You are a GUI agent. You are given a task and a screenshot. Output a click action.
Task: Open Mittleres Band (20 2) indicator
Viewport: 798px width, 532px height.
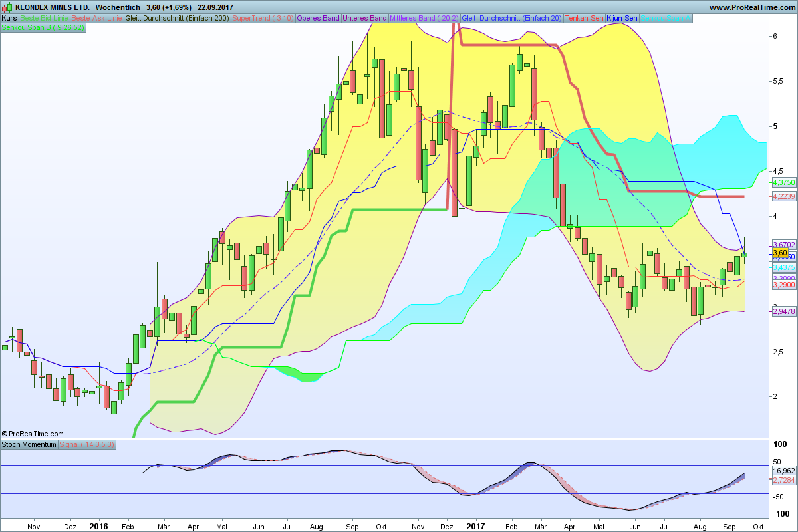point(424,18)
